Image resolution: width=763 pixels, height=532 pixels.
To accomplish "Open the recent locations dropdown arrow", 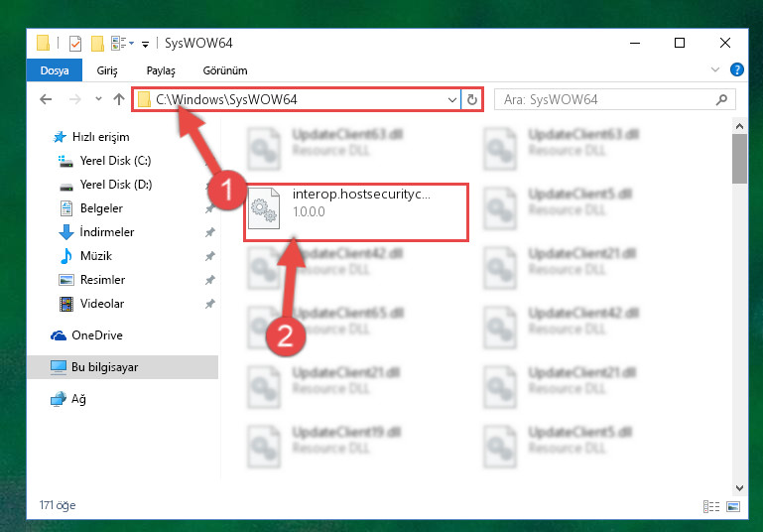I will tap(99, 99).
